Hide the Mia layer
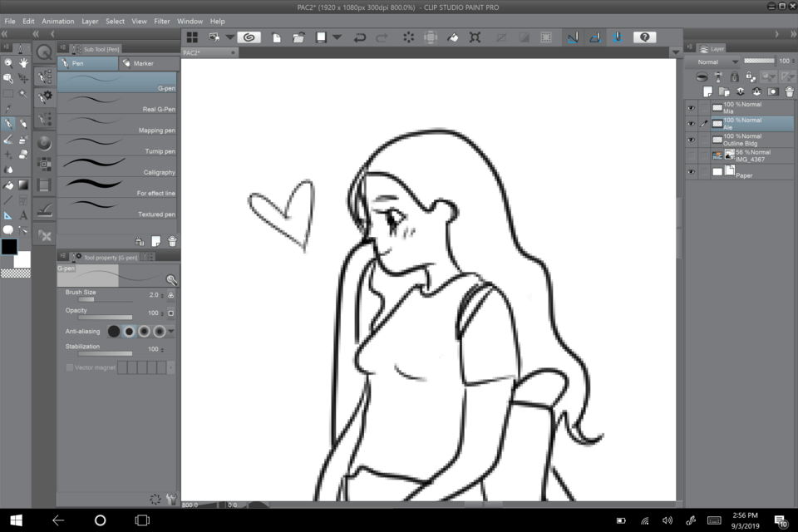 pyautogui.click(x=691, y=107)
